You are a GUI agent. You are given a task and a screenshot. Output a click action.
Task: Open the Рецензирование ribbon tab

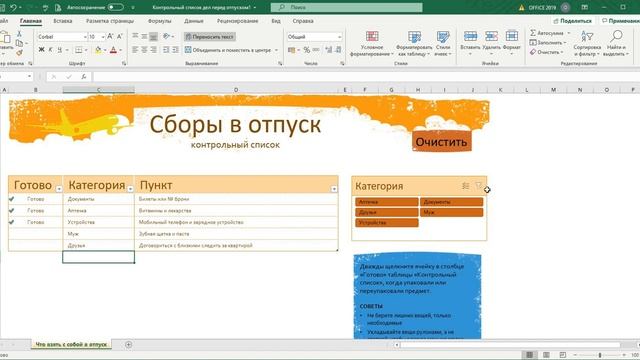238,21
